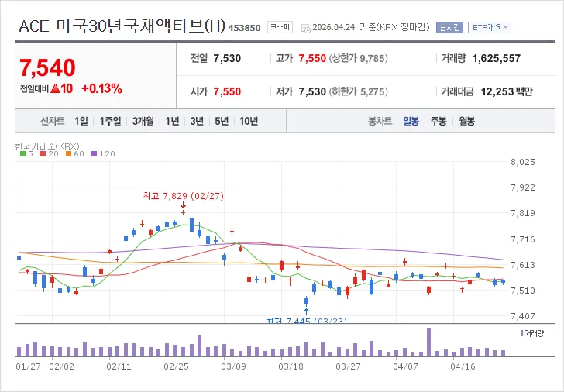
Task: Select the 5년 line chart tab
Action: coord(222,121)
